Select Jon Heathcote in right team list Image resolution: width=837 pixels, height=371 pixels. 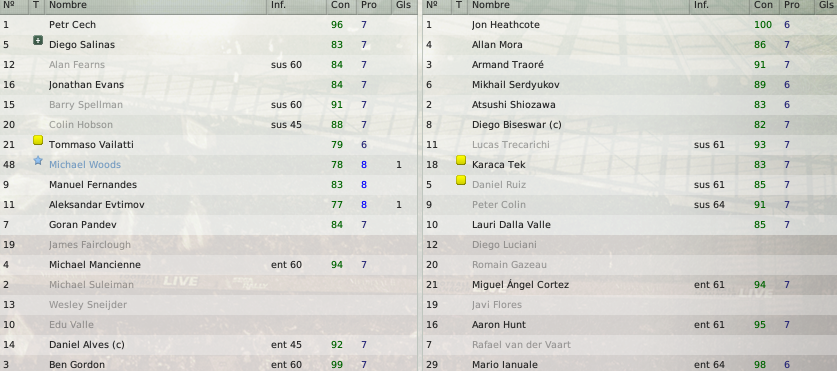coord(630,25)
